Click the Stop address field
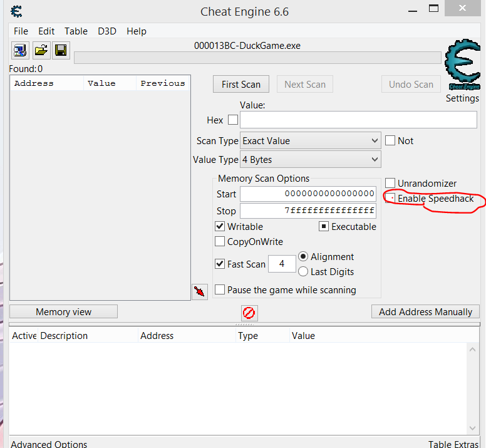486x448 pixels. coord(308,211)
